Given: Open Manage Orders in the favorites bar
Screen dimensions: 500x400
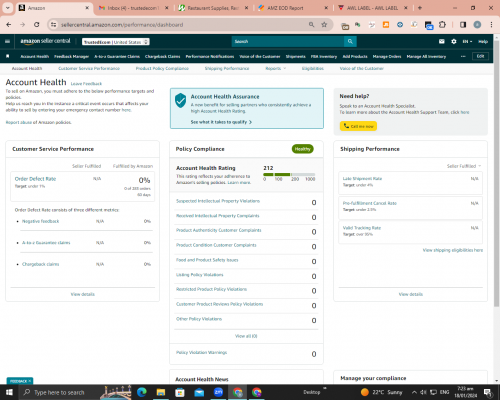Looking at the screenshot, I should (x=387, y=56).
